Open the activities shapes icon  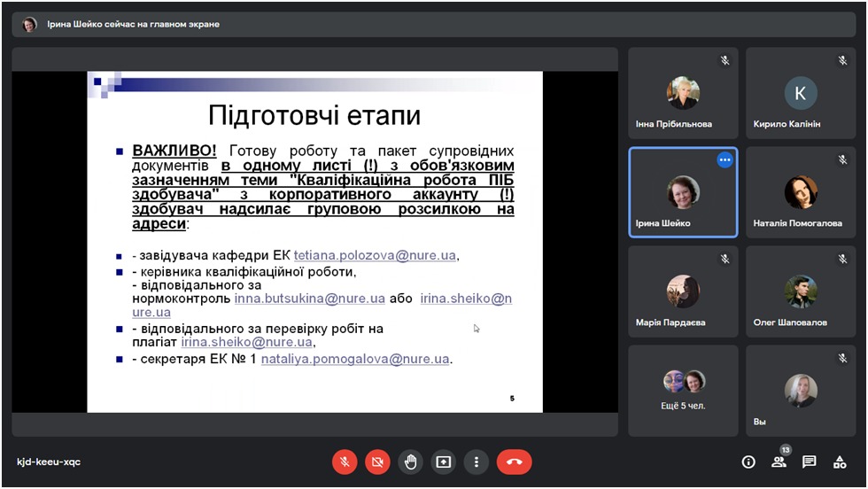click(x=840, y=462)
